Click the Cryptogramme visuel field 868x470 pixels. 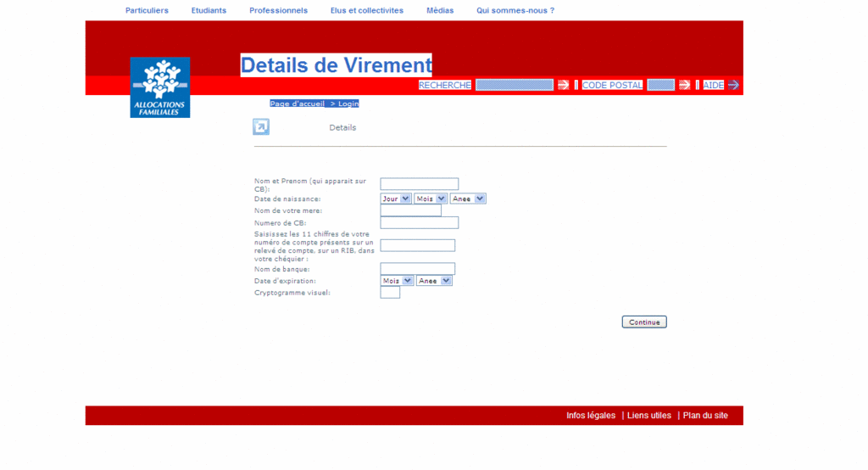click(x=390, y=293)
